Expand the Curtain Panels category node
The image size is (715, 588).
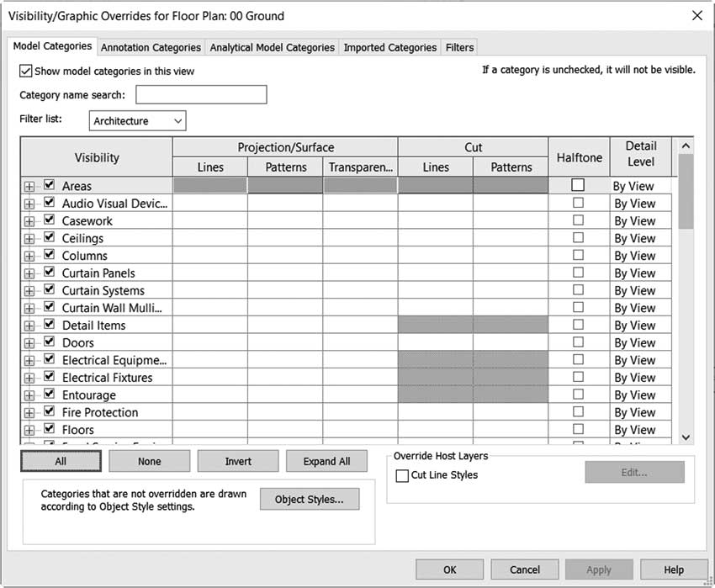click(29, 273)
